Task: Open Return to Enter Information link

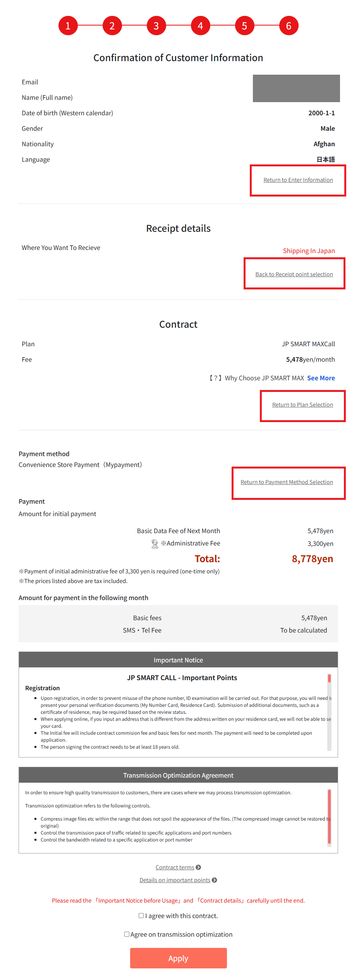Action: pos(298,180)
